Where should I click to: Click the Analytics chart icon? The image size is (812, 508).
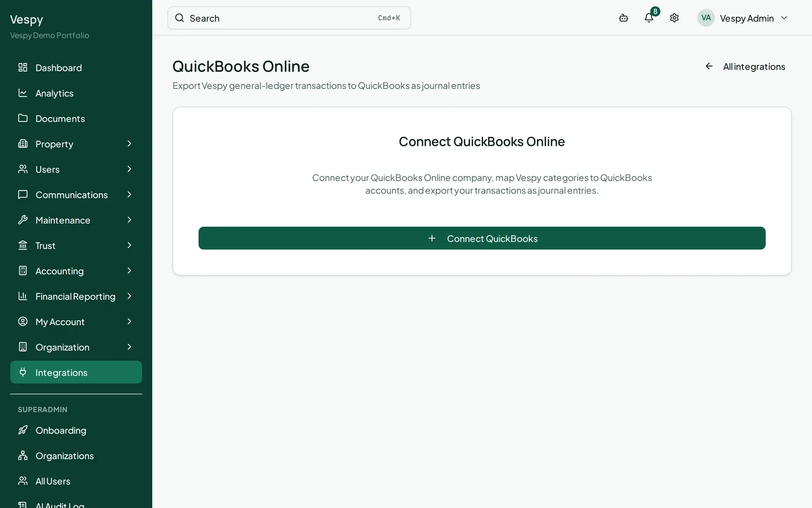[23, 93]
